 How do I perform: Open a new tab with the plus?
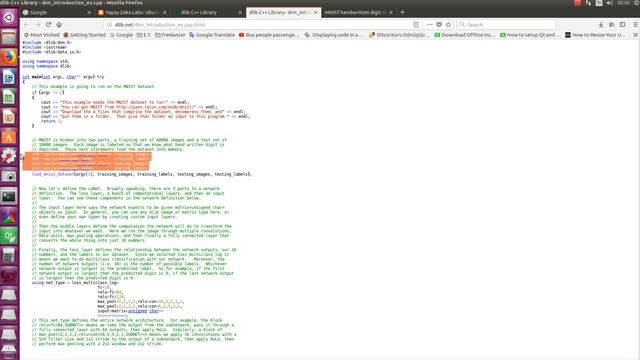[402, 12]
